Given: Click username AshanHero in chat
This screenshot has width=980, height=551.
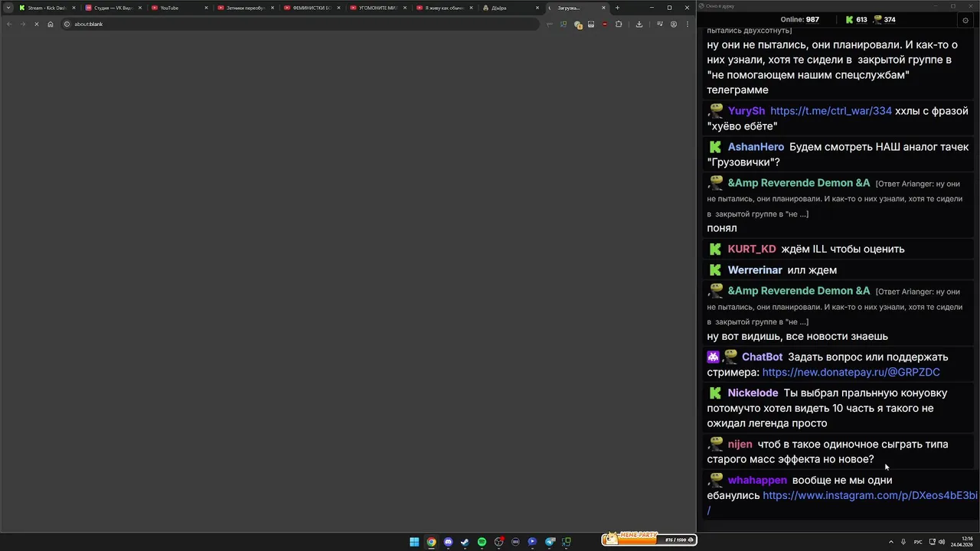Looking at the screenshot, I should click(756, 147).
